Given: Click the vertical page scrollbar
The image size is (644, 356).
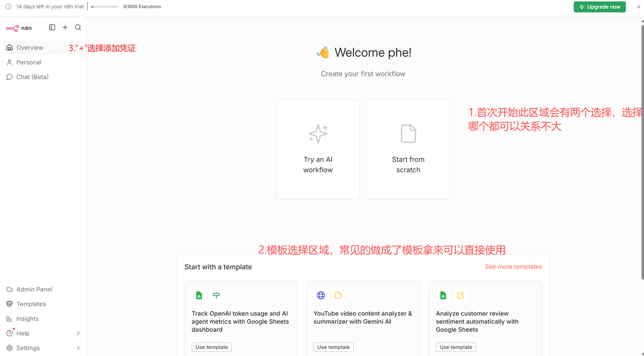Looking at the screenshot, I should click(642, 152).
